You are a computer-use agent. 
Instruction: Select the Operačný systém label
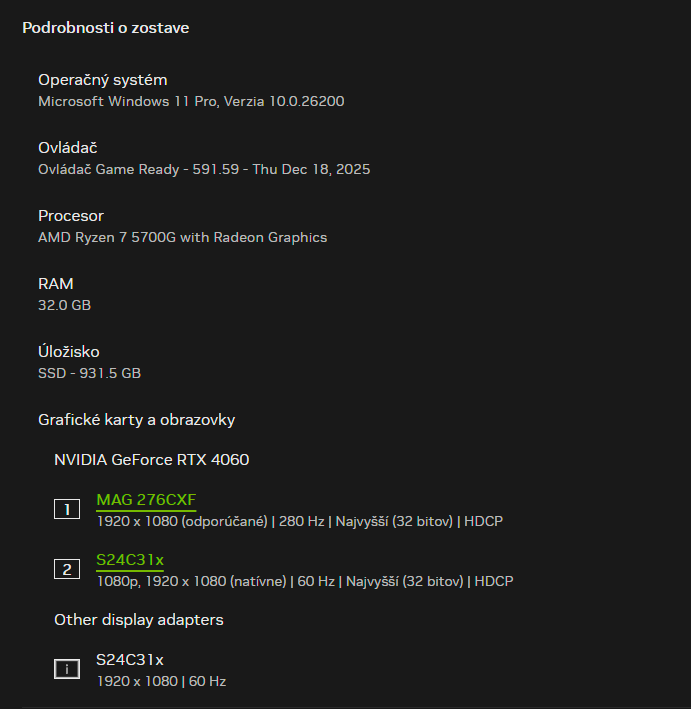tap(103, 80)
